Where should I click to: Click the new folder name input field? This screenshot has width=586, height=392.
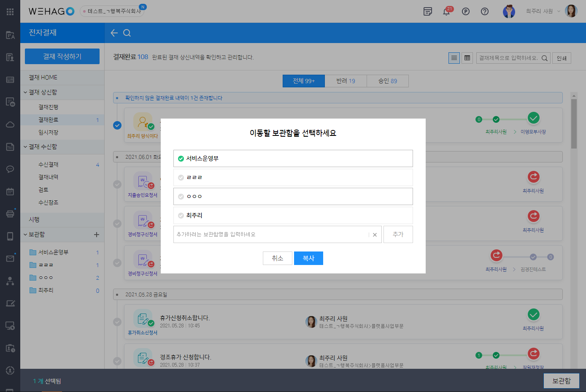(270, 235)
